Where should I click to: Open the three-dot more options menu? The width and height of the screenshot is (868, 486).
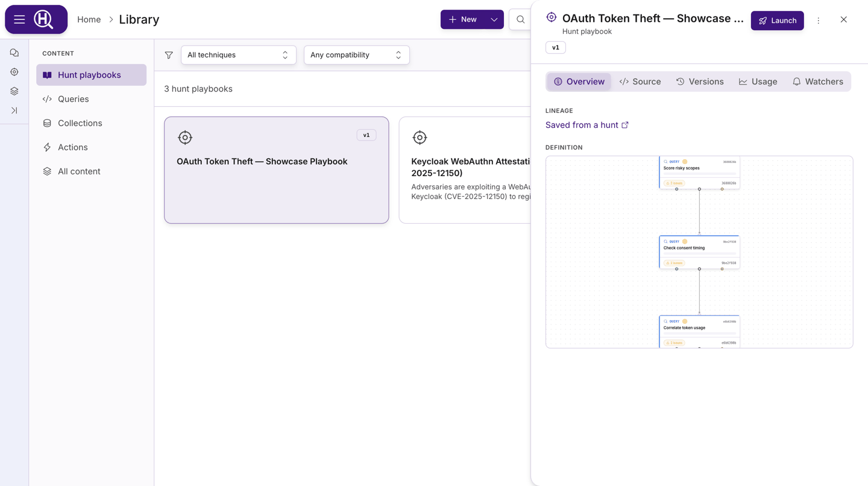pos(819,21)
